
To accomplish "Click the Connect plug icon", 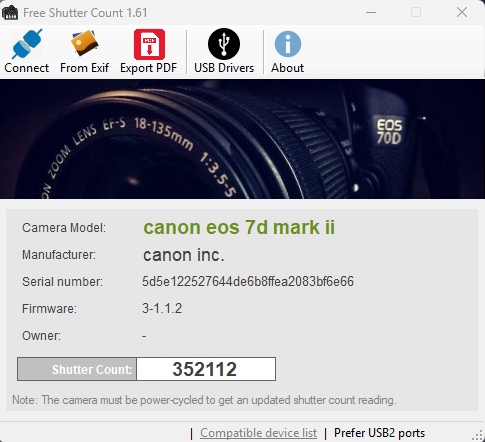I will 27,44.
